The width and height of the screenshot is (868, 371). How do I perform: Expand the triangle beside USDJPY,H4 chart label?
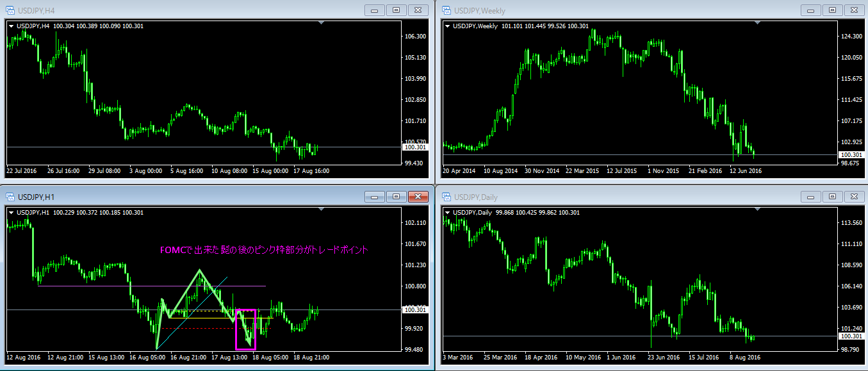click(x=10, y=26)
